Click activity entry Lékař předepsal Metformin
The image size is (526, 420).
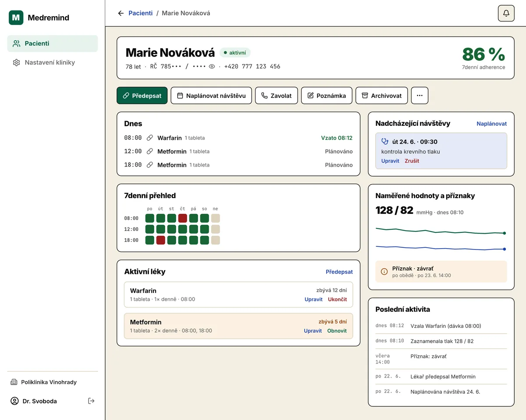pos(443,377)
